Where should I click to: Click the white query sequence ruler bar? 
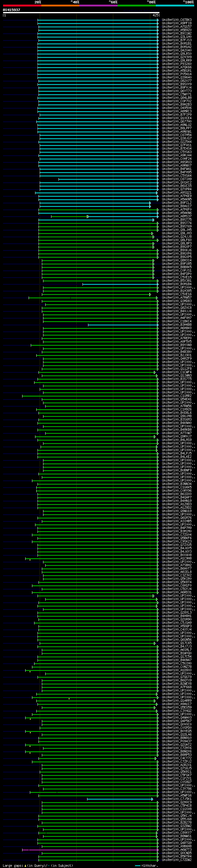(81, 12)
